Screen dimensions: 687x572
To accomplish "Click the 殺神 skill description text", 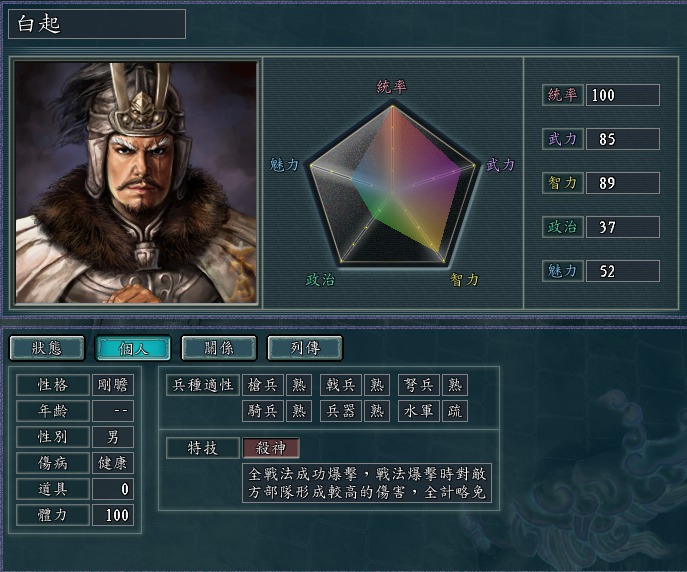I will pyautogui.click(x=367, y=483).
